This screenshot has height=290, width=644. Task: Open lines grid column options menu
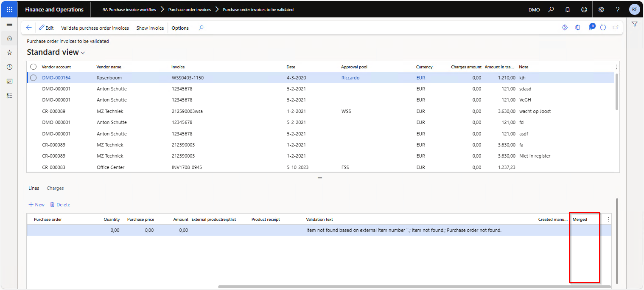(608, 220)
